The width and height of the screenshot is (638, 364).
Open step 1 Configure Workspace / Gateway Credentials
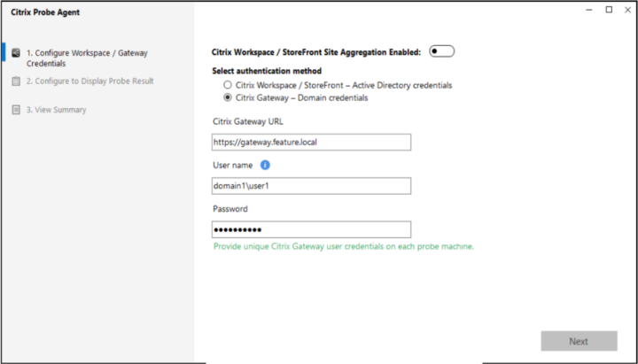click(86, 58)
